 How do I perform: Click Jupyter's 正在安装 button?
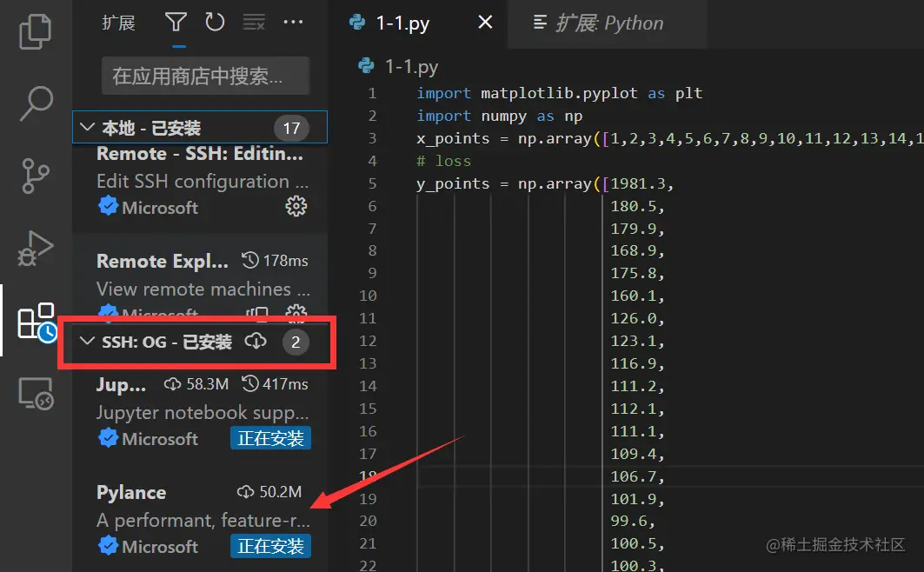270,438
